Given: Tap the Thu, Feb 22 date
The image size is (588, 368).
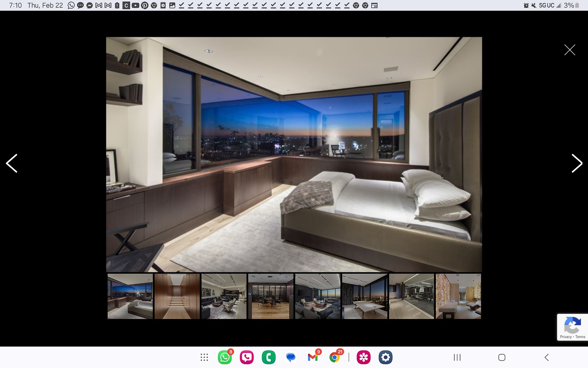Looking at the screenshot, I should (45, 6).
